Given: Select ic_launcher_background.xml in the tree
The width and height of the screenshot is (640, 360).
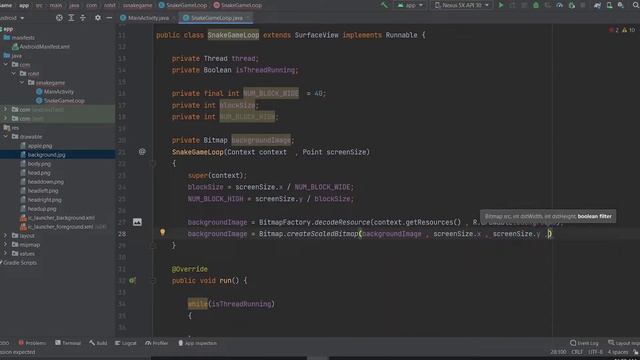Looking at the screenshot, I should [x=57, y=218].
